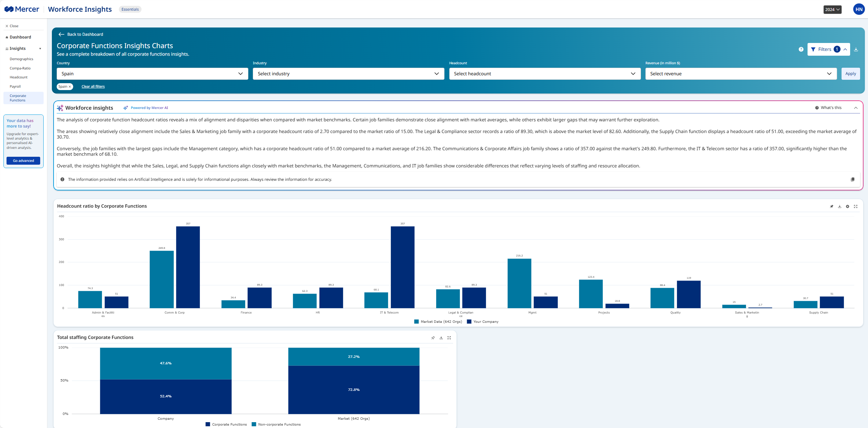Click Clear all filters link
The image size is (868, 428).
point(93,87)
